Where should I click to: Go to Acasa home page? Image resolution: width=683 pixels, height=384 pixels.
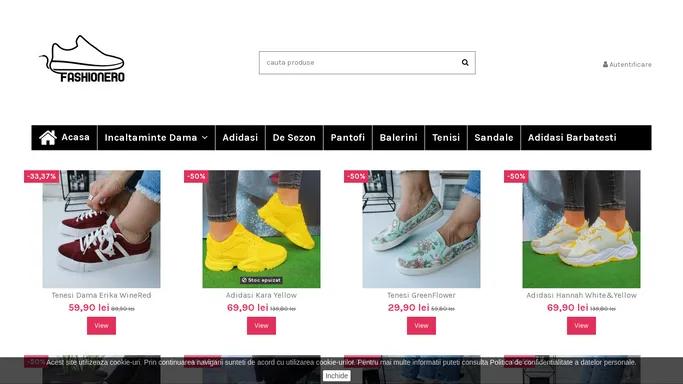pyautogui.click(x=64, y=138)
